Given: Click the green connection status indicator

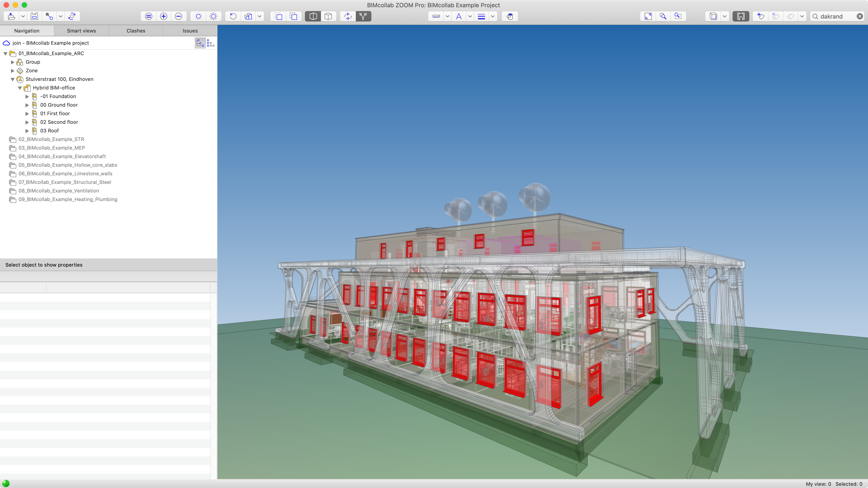Looking at the screenshot, I should click(6, 484).
